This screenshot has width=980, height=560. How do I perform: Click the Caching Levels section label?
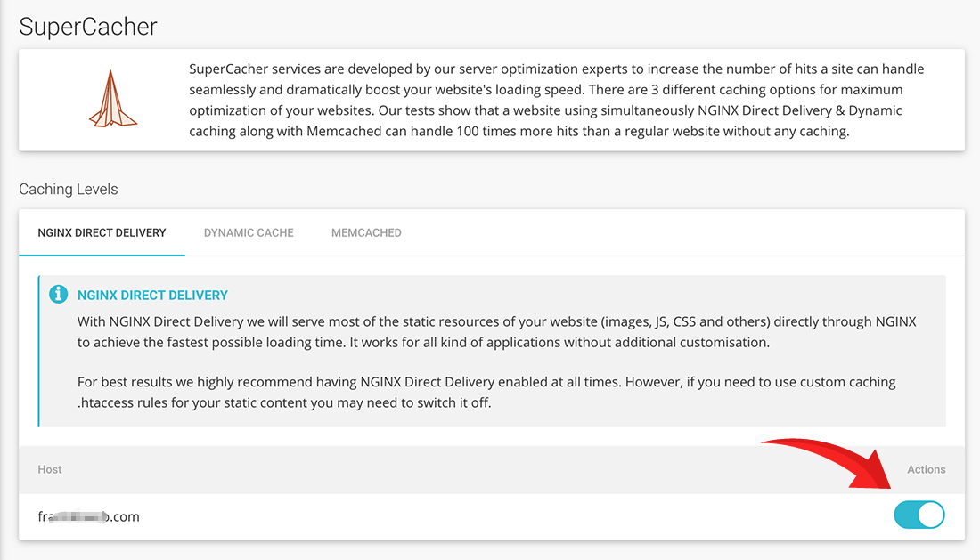click(68, 189)
